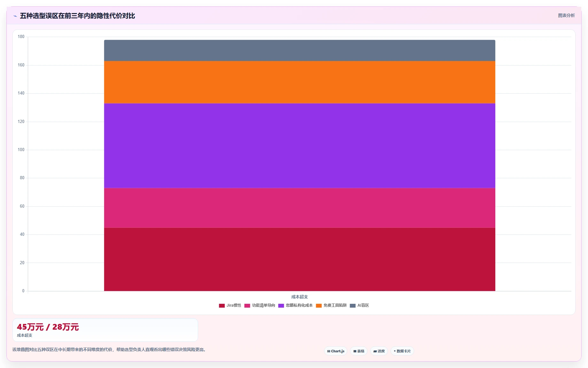Click the 表格 tag chip
Viewport: 588px width, 368px height.
click(359, 351)
